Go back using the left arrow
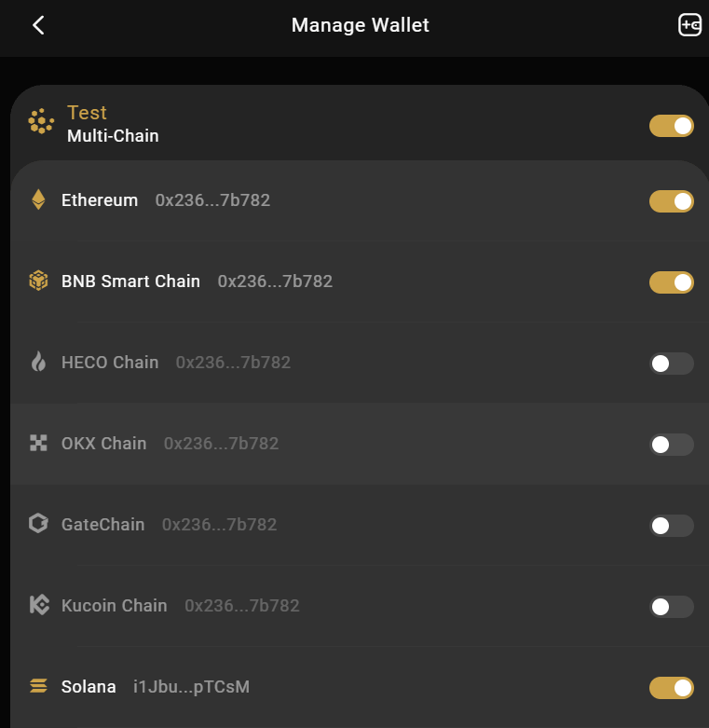709x728 pixels. tap(38, 25)
